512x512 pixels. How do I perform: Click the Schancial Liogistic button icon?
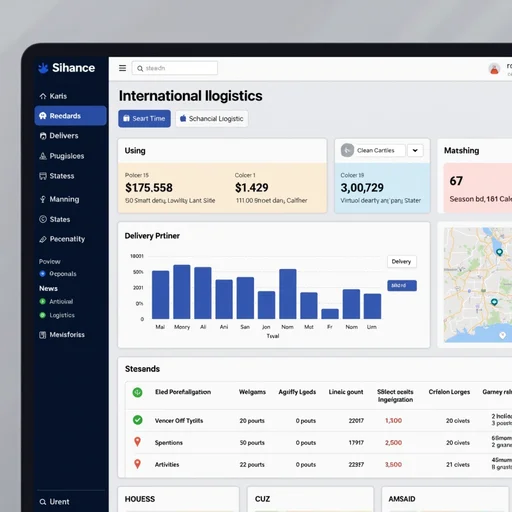pyautogui.click(x=183, y=118)
